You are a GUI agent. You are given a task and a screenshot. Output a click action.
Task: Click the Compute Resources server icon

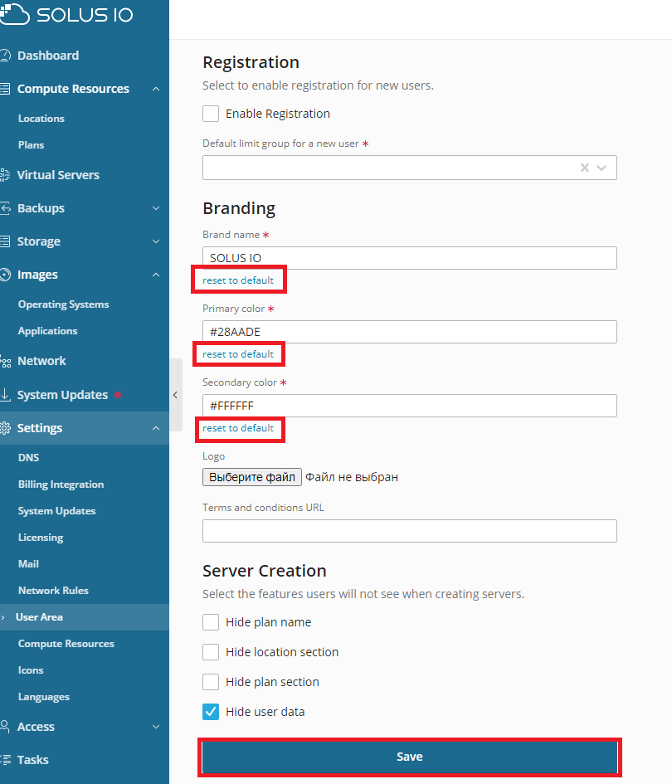pyautogui.click(x=5, y=89)
